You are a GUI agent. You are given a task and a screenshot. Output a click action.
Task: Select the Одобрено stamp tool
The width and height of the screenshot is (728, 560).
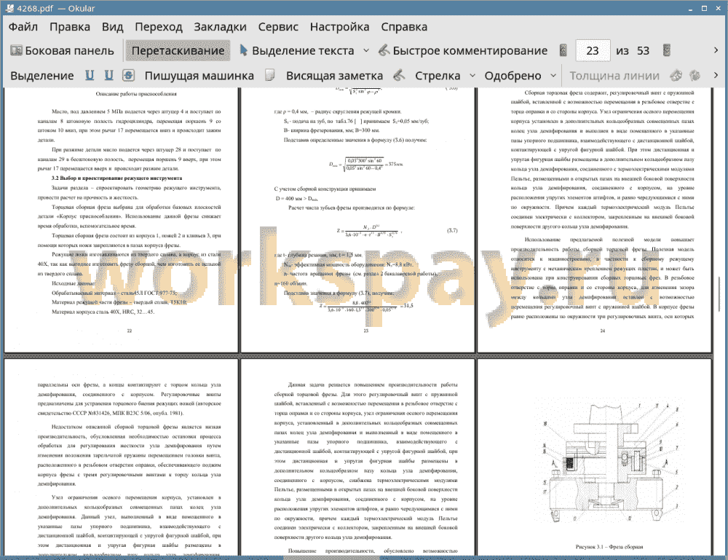tap(513, 76)
